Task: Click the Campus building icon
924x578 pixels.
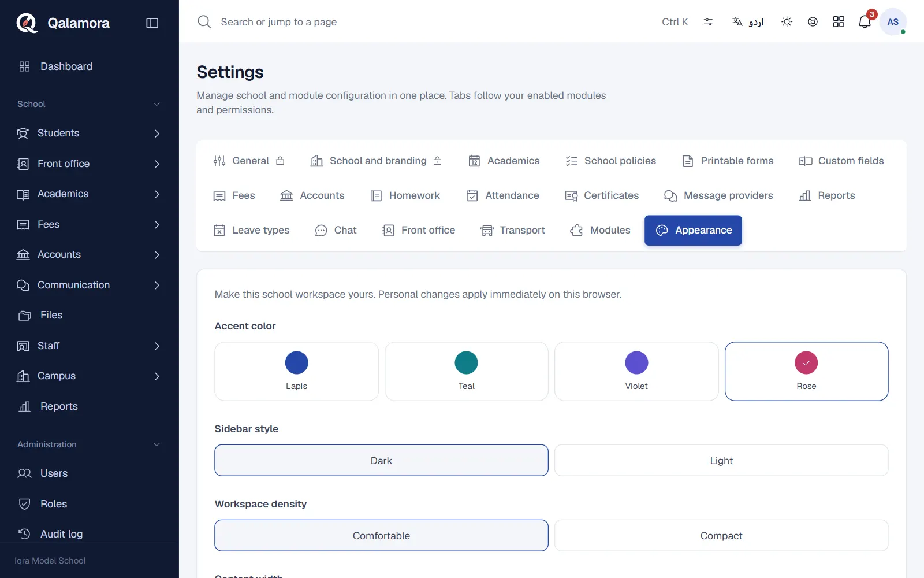Action: click(23, 376)
